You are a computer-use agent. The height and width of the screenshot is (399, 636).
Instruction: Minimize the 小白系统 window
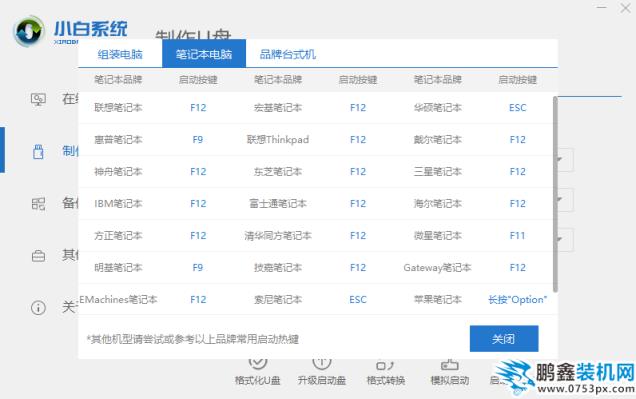[x=602, y=7]
